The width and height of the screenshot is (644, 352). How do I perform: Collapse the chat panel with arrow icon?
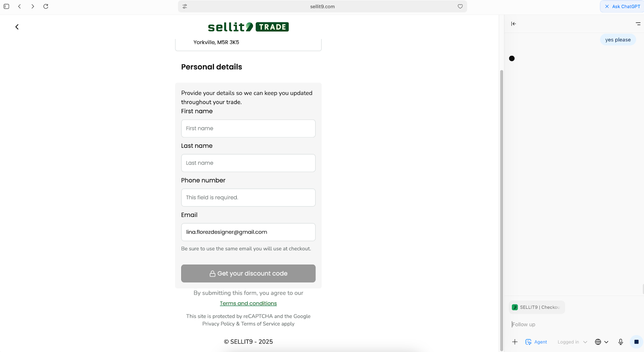coord(514,24)
